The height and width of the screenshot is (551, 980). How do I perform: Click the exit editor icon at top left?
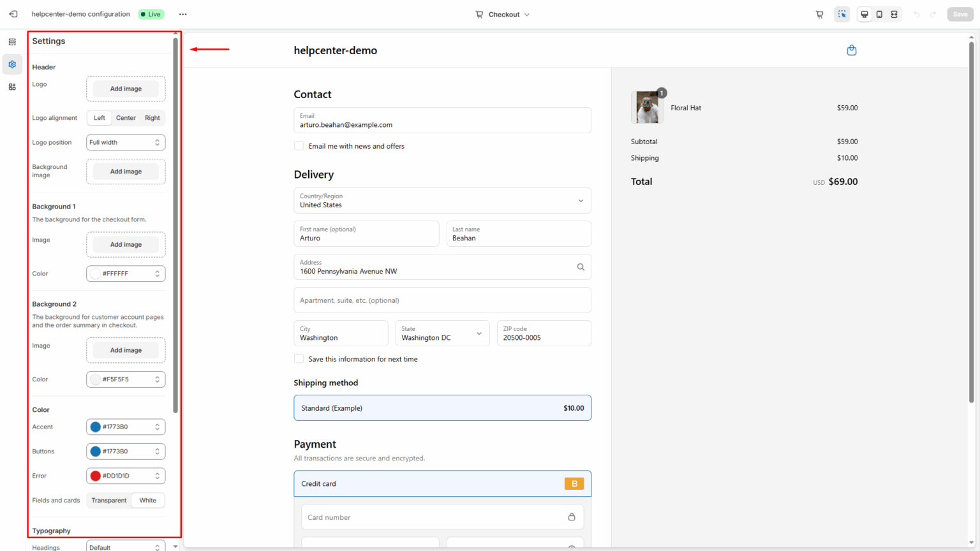[x=13, y=14]
